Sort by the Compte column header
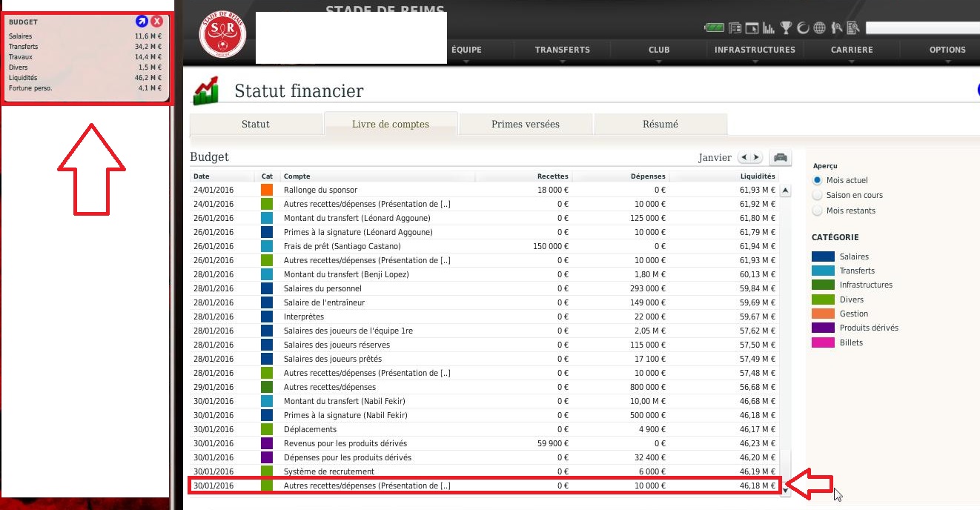 (x=297, y=176)
